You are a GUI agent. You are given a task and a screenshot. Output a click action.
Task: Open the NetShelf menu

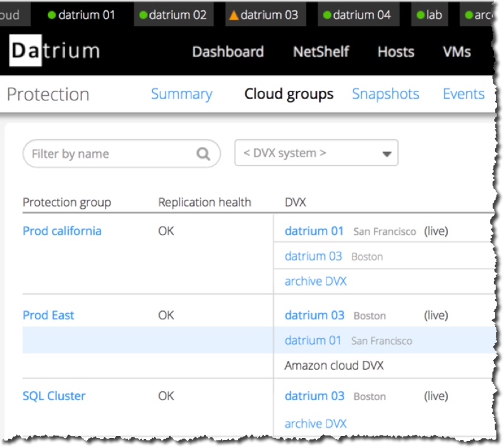[321, 52]
